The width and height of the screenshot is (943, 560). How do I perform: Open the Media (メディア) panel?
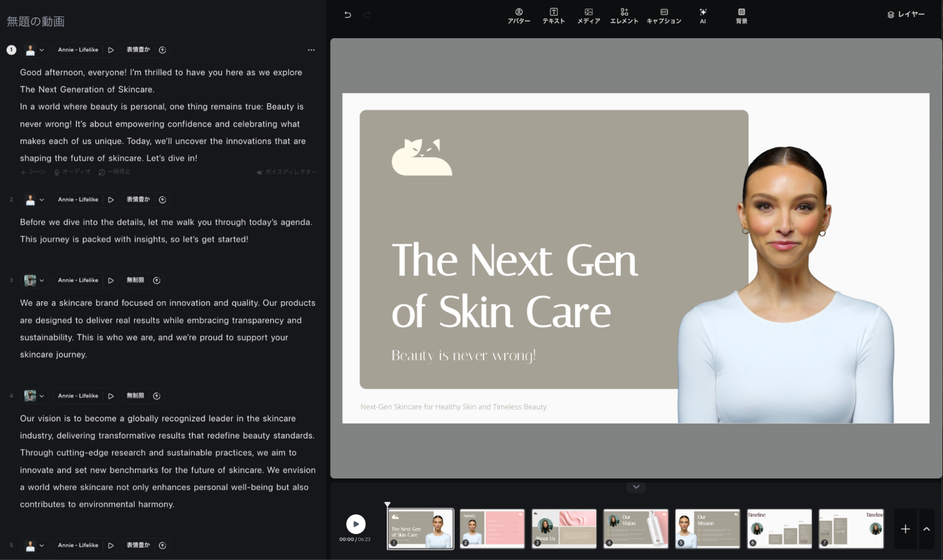click(x=588, y=16)
